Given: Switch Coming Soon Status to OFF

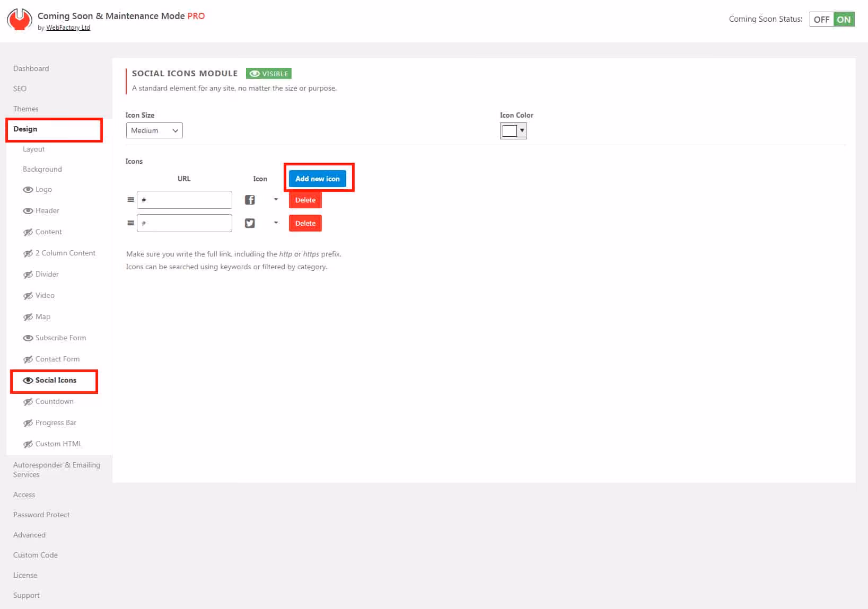Looking at the screenshot, I should click(821, 20).
